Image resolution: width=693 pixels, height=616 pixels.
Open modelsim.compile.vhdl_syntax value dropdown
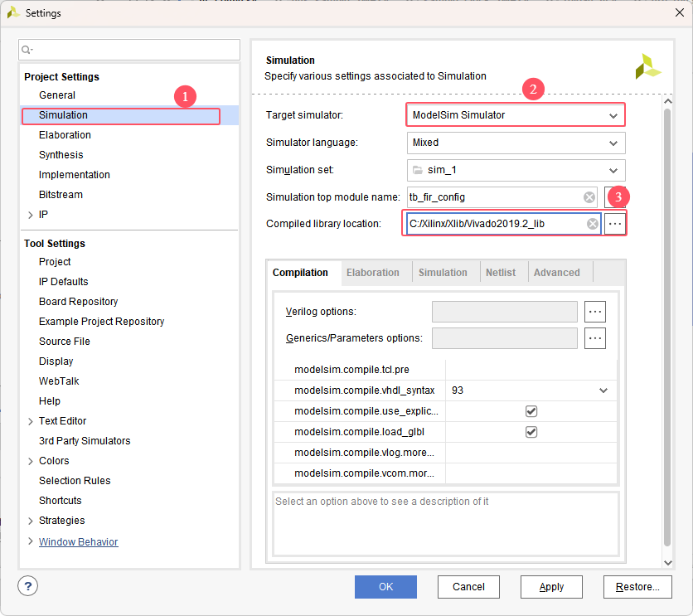(x=603, y=390)
